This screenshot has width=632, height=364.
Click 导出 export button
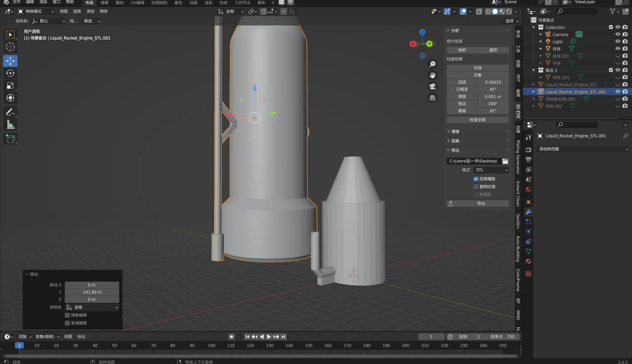pyautogui.click(x=477, y=204)
